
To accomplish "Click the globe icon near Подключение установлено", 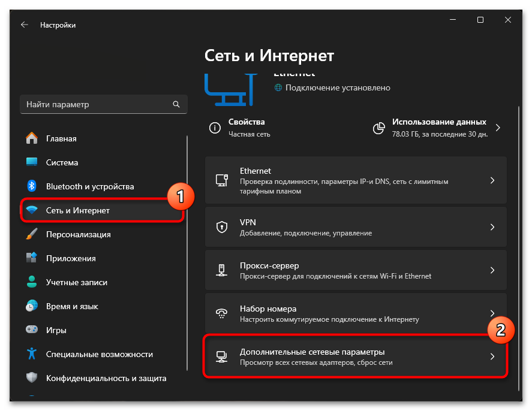I will coord(278,87).
